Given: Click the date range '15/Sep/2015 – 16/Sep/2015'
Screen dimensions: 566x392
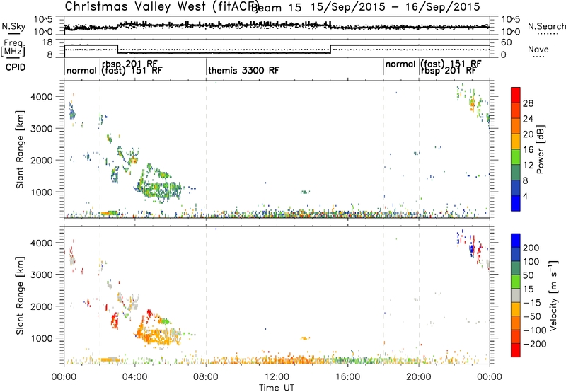Looking at the screenshot, I should coord(395,7).
